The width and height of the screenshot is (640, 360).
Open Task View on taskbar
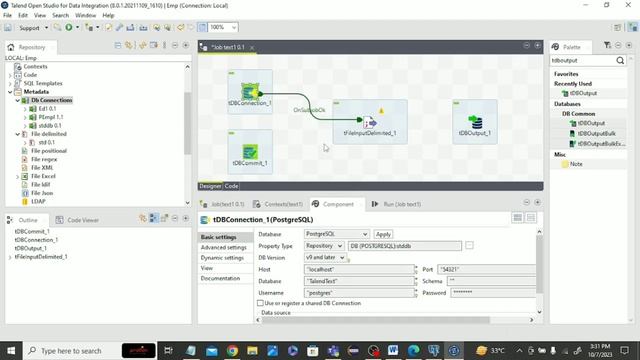pyautogui.click(x=168, y=351)
